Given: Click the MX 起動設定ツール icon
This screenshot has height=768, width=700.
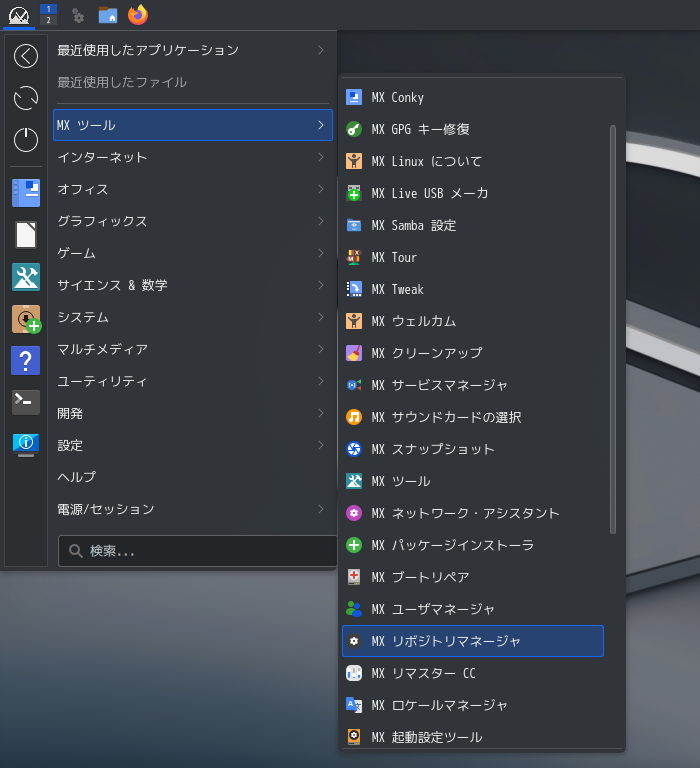Looking at the screenshot, I should pos(354,737).
